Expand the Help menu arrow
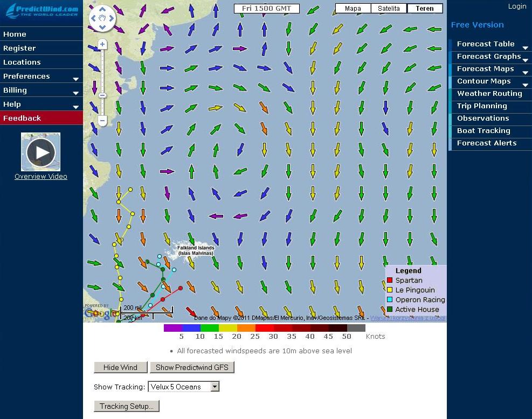This screenshot has height=419, width=532. coord(76,107)
